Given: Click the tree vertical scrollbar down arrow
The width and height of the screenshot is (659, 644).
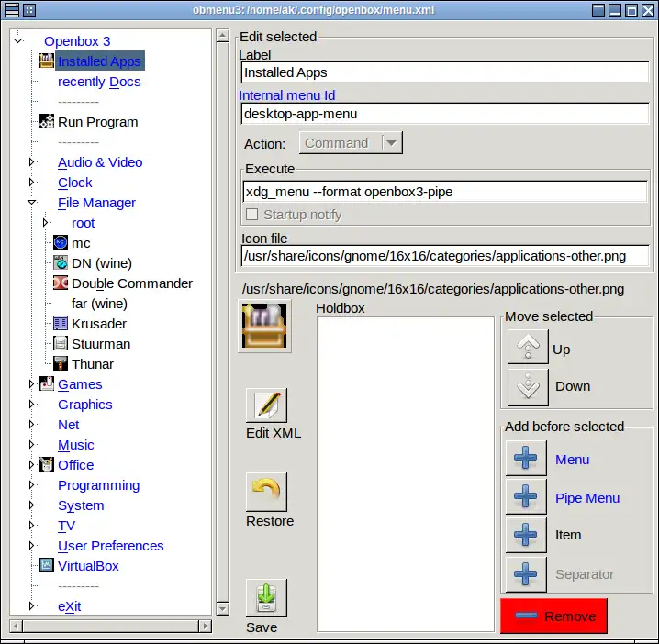Looking at the screenshot, I should pos(222,608).
